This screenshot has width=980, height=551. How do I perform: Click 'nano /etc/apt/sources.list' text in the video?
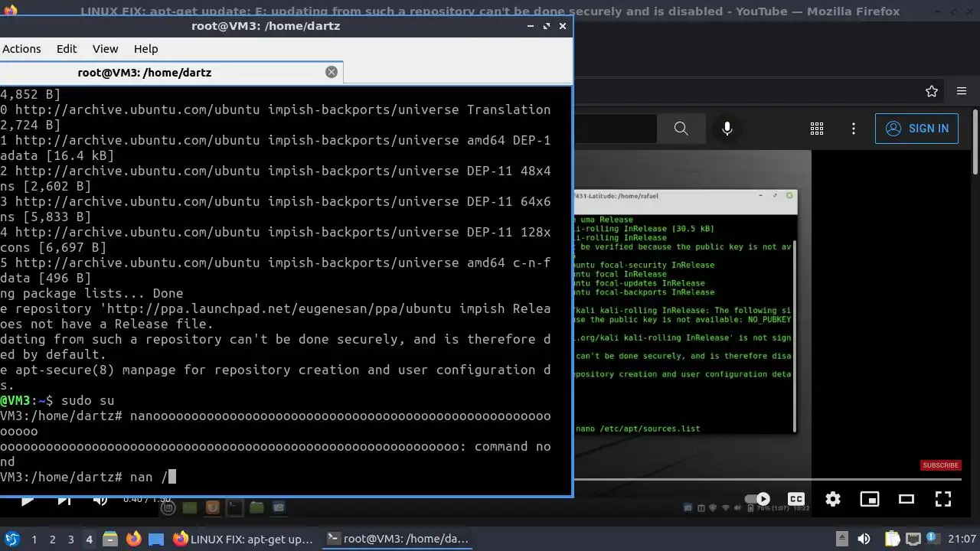[638, 429]
